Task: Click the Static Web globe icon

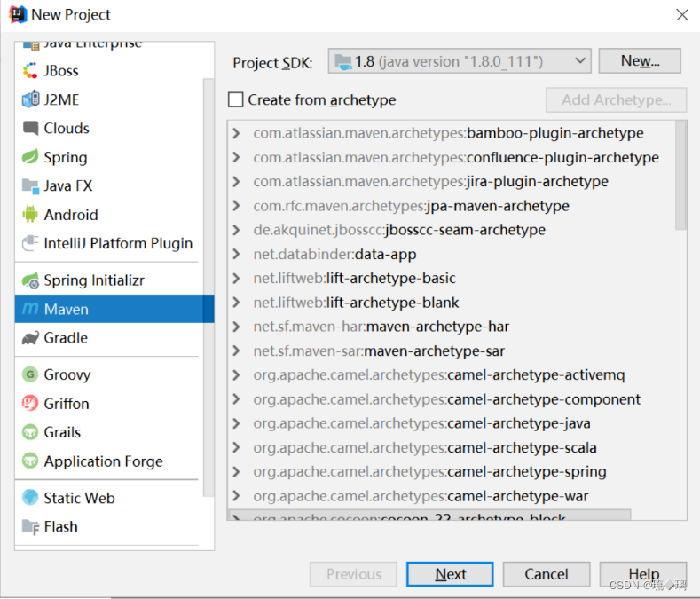Action: pos(30,497)
